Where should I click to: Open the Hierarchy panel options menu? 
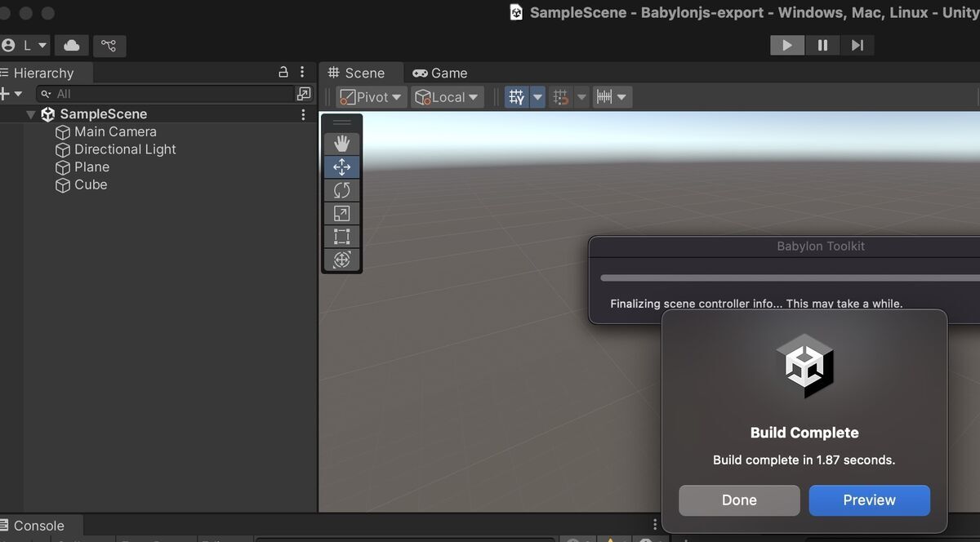tap(302, 72)
